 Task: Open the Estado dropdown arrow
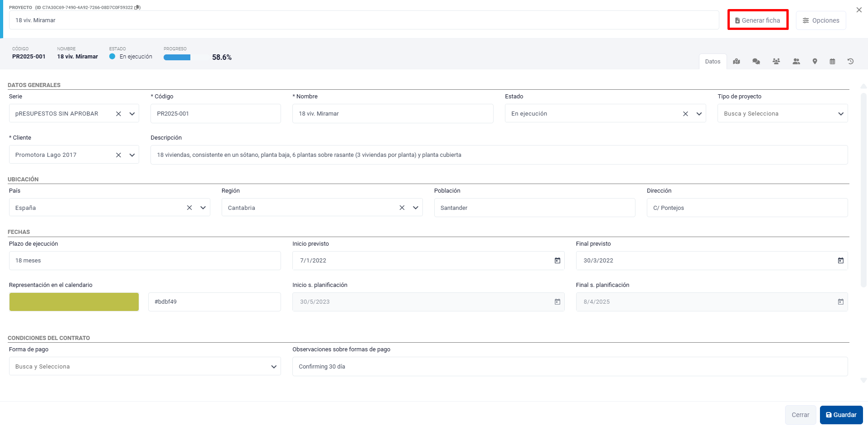coord(699,114)
